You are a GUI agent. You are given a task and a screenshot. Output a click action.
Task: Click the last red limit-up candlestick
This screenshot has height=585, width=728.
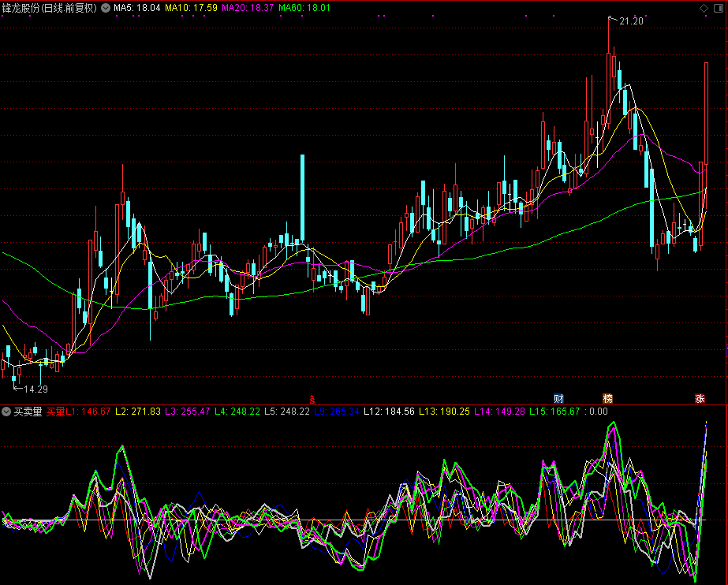pos(706,114)
